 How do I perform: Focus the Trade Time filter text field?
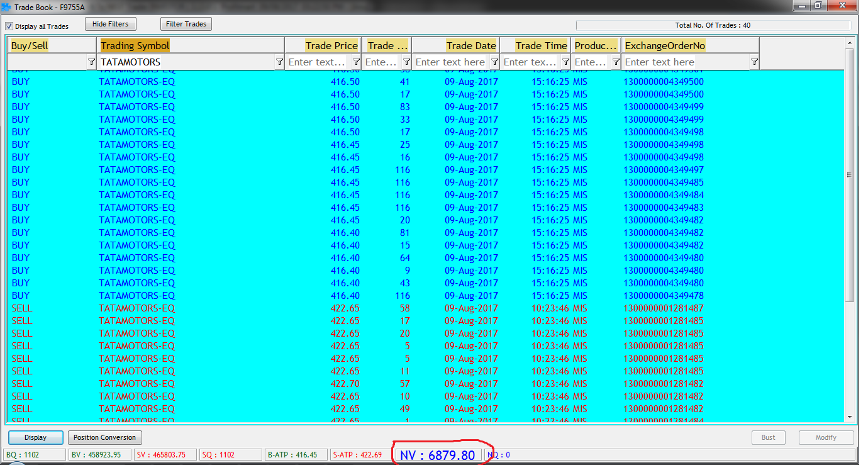(531, 62)
